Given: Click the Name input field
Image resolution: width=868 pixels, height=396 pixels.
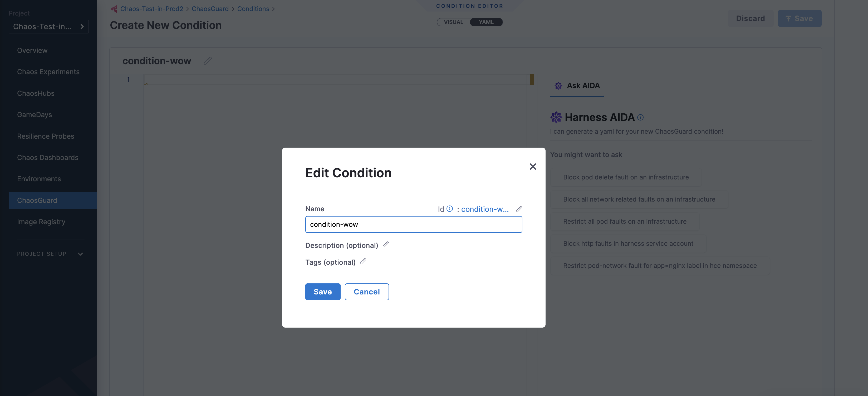Looking at the screenshot, I should [413, 224].
